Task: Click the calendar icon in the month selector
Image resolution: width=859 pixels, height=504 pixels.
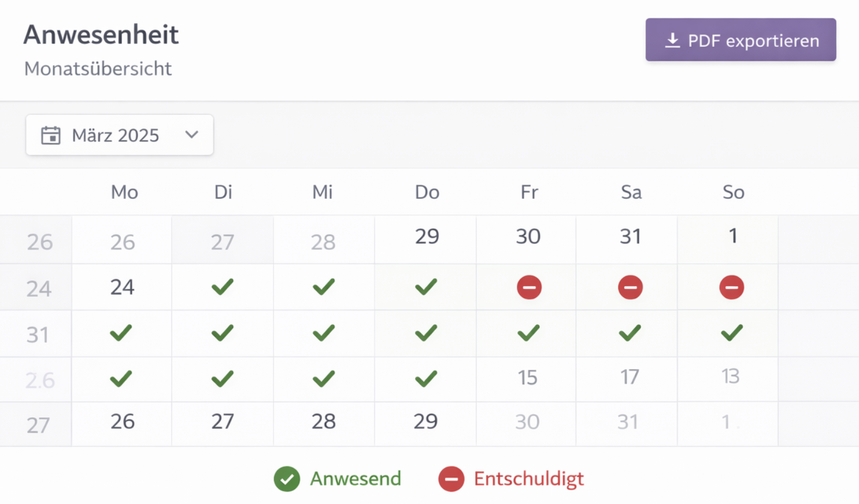Action: (51, 135)
